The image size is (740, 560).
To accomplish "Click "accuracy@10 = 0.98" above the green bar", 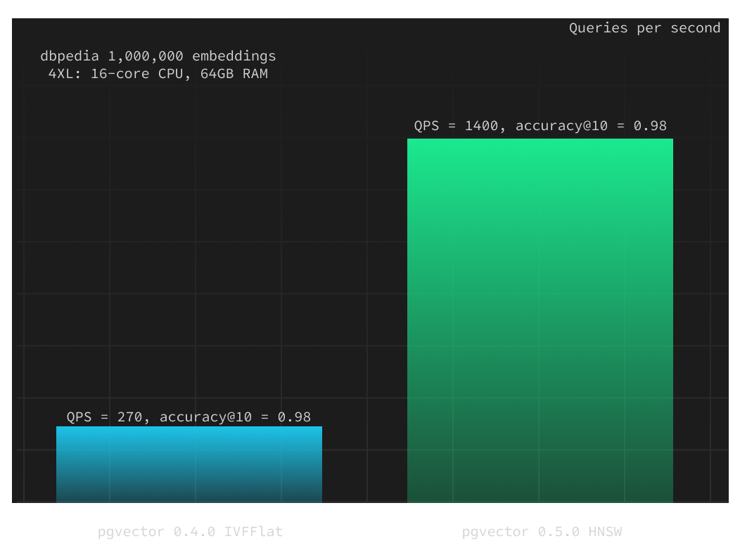I will 591,126.
